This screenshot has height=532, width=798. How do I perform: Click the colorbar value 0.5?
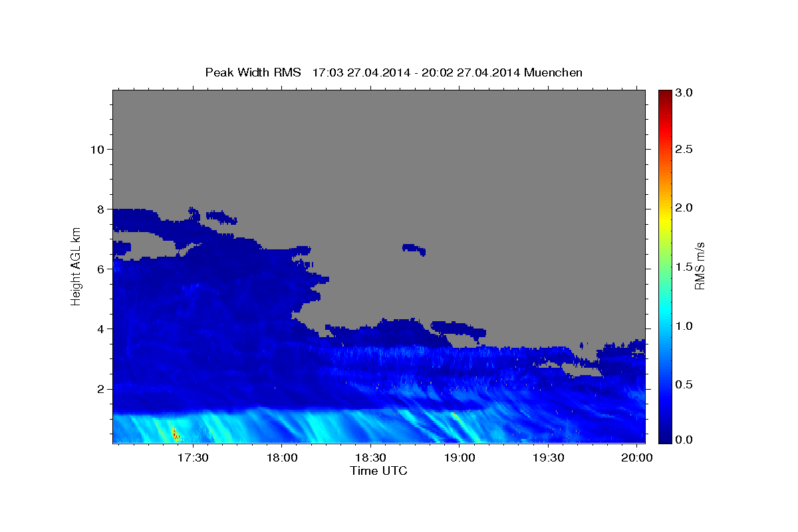(685, 384)
